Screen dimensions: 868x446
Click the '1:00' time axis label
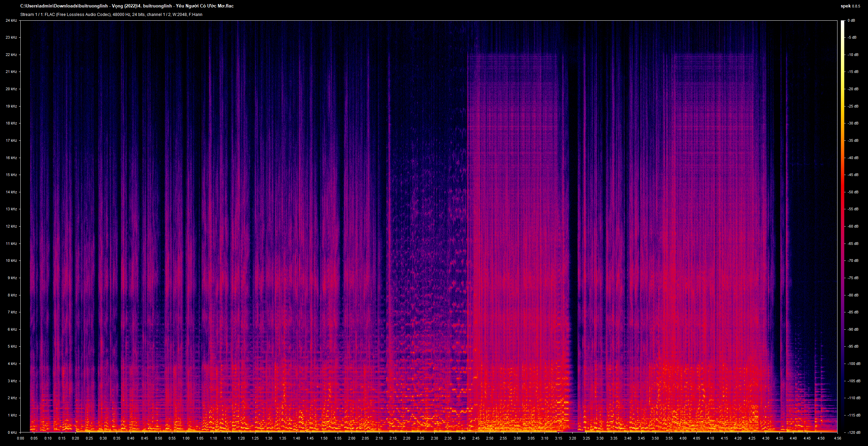(186, 438)
